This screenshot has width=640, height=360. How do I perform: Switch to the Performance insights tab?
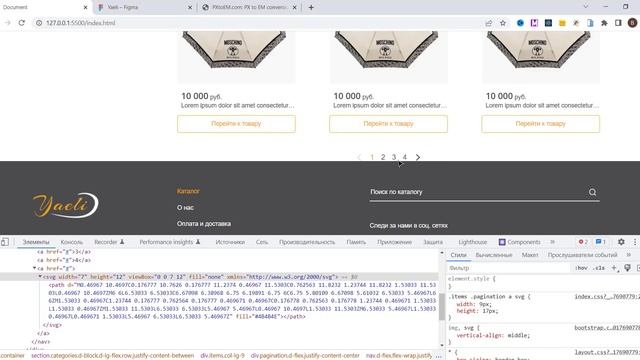[x=170, y=242]
